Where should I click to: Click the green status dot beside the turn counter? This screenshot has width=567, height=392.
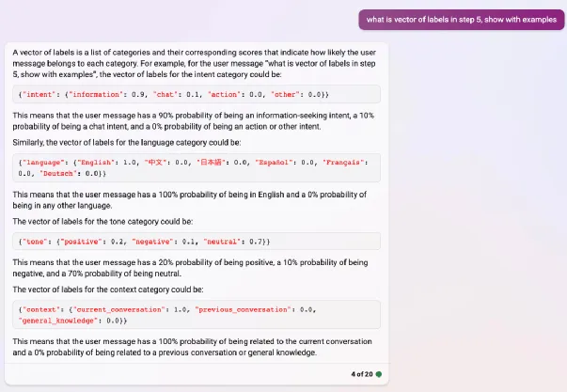pos(379,374)
